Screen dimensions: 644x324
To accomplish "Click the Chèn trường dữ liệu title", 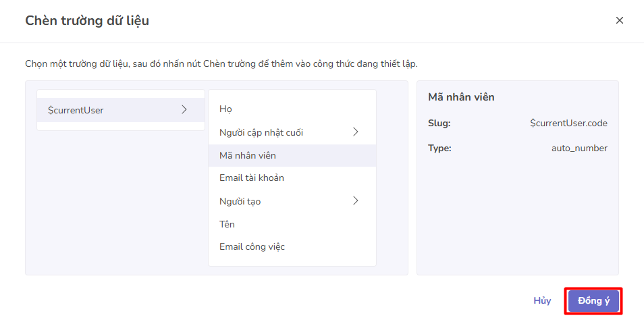I will tap(87, 21).
